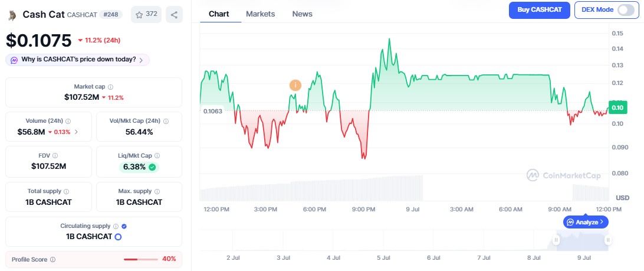Click the Profile Score 40% progress bar

[141, 259]
